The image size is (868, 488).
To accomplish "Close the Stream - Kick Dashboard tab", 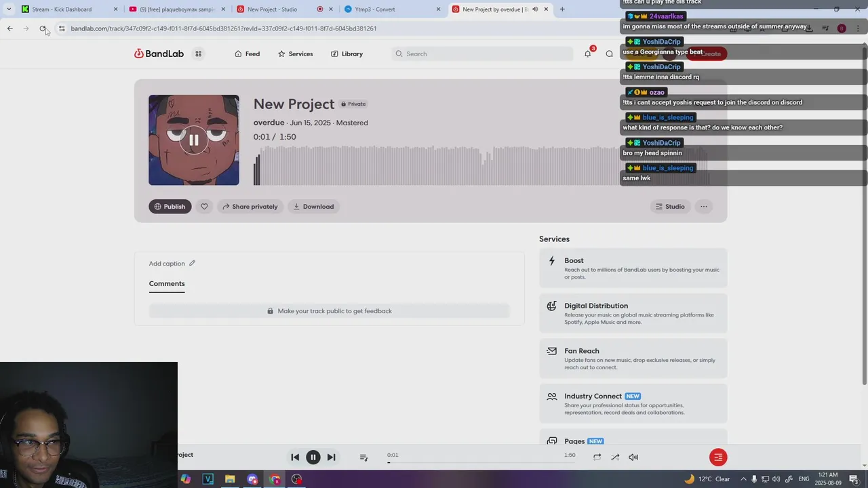I will click(x=115, y=9).
